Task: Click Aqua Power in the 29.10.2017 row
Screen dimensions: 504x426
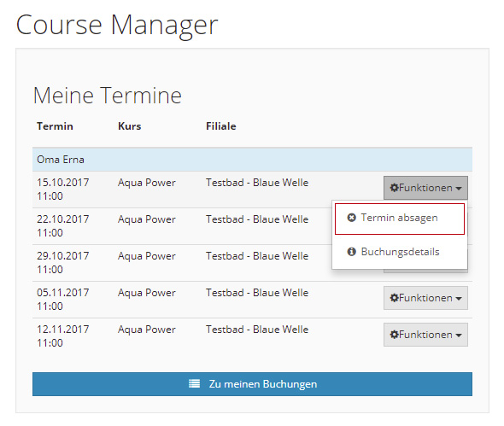Action: (x=147, y=256)
